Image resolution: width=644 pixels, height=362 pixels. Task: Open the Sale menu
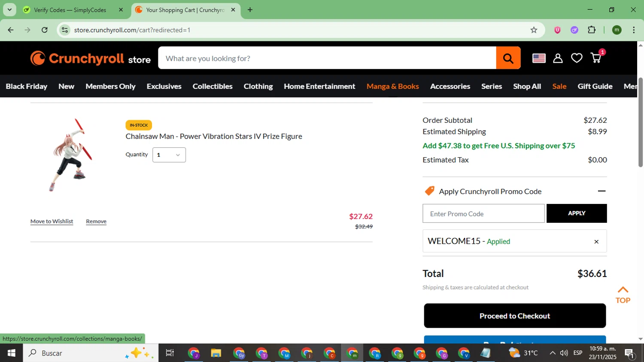(x=559, y=86)
